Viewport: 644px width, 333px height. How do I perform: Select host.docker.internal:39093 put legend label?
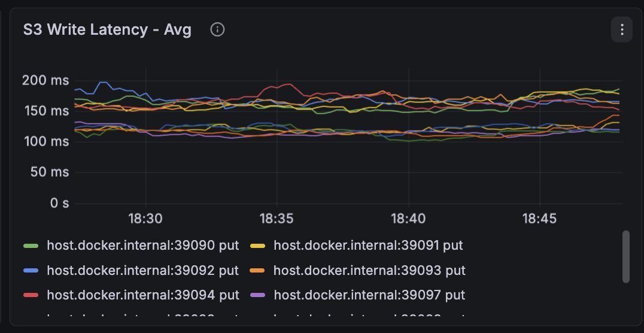(x=370, y=270)
